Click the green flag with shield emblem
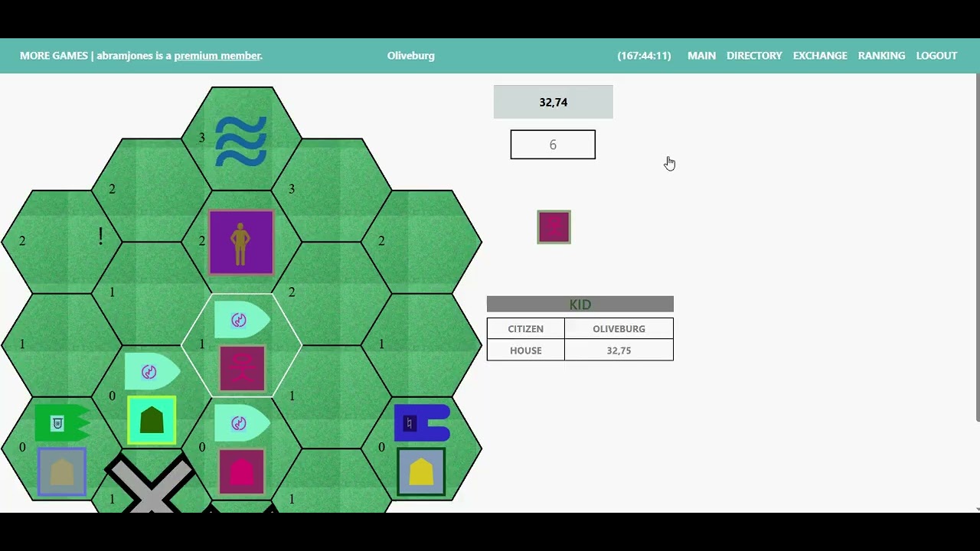The image size is (980, 551). (x=62, y=422)
